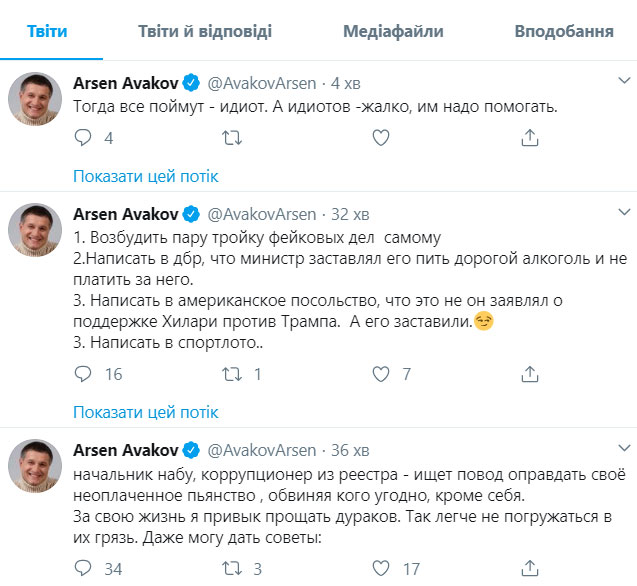Reply to the 32 хв tweet
This screenshot has height=586, width=637.
[x=83, y=375]
